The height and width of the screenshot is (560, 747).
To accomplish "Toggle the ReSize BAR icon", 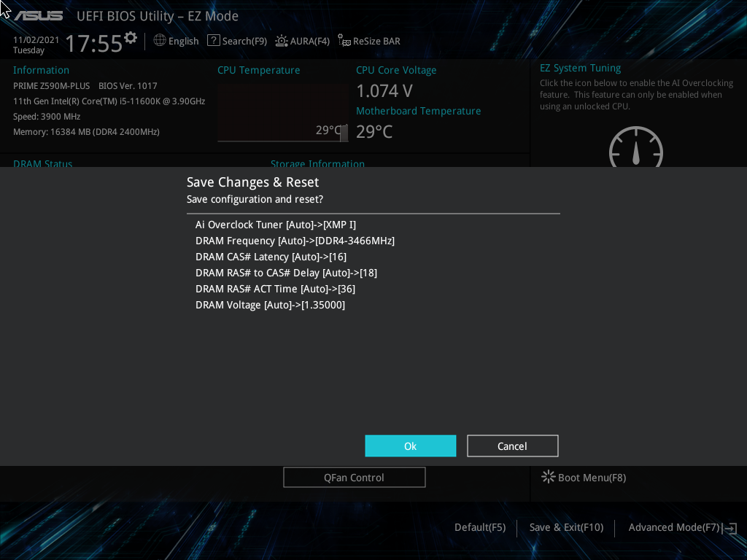I will [344, 41].
